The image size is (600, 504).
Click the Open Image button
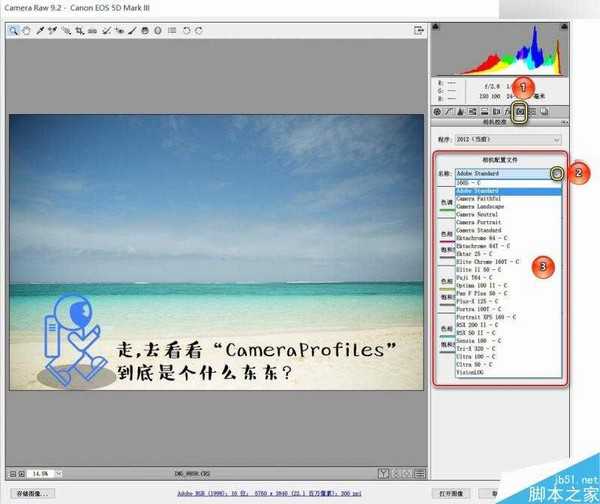click(451, 493)
